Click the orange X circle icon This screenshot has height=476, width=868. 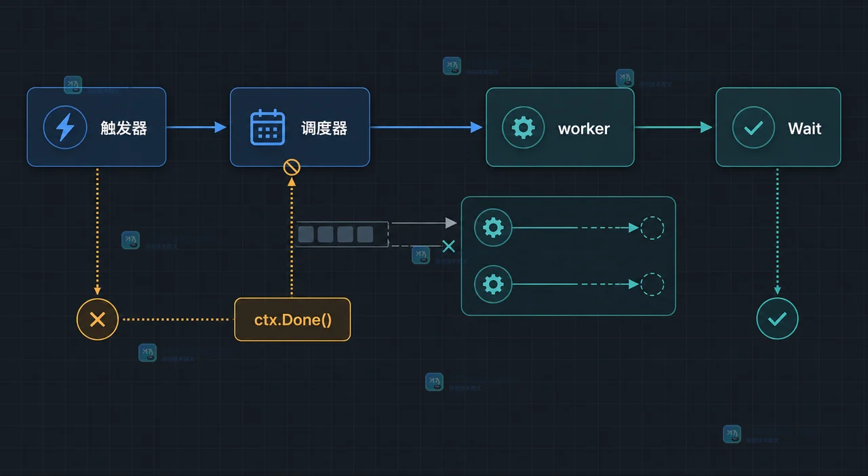pos(98,319)
